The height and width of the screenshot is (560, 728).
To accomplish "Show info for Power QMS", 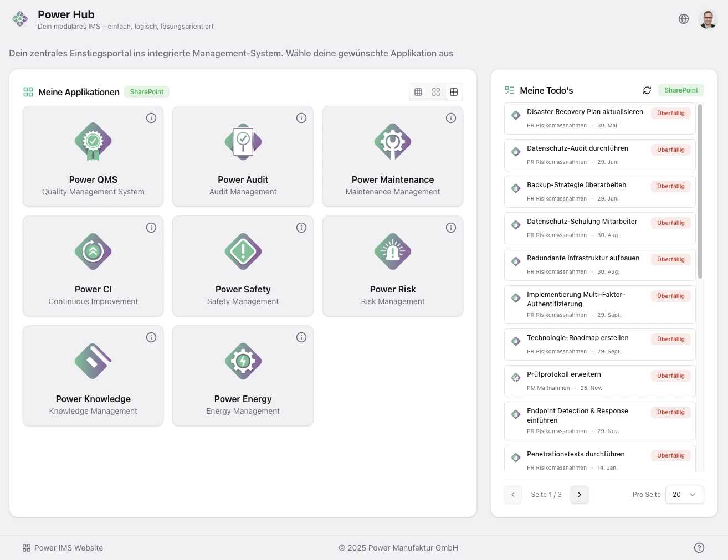I will tap(151, 118).
